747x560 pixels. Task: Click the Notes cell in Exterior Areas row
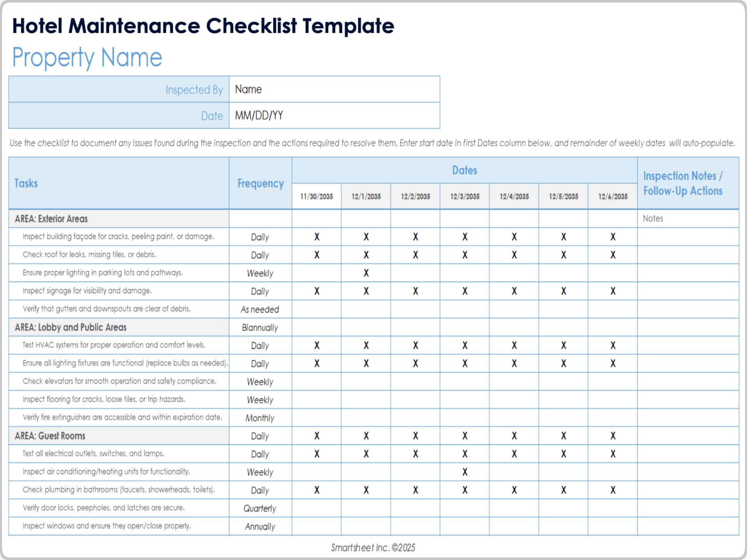pos(688,219)
